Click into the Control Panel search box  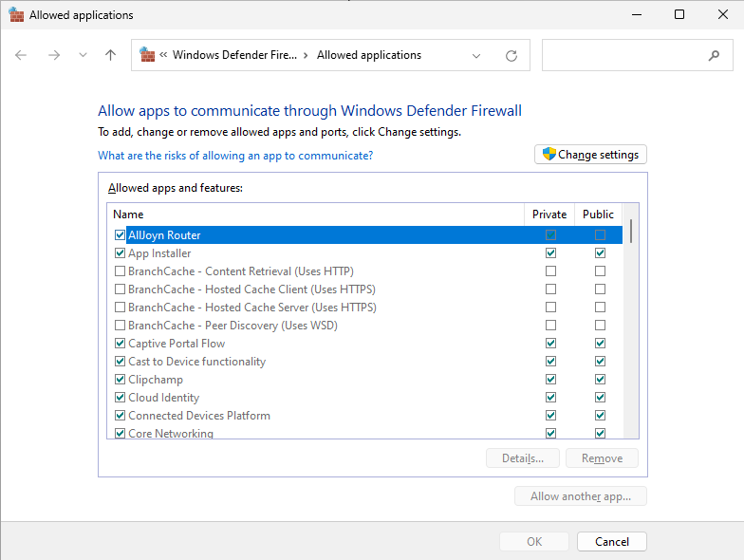(x=638, y=55)
